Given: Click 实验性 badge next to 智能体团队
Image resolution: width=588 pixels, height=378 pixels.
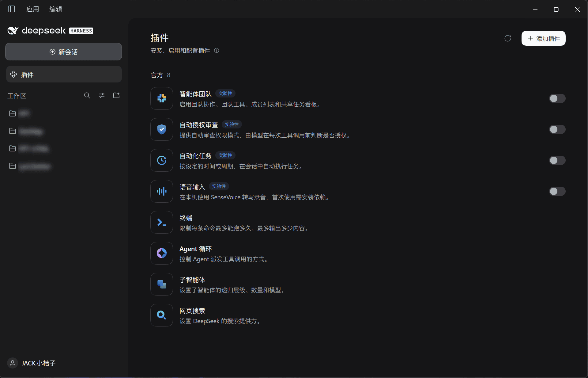Looking at the screenshot, I should point(225,94).
